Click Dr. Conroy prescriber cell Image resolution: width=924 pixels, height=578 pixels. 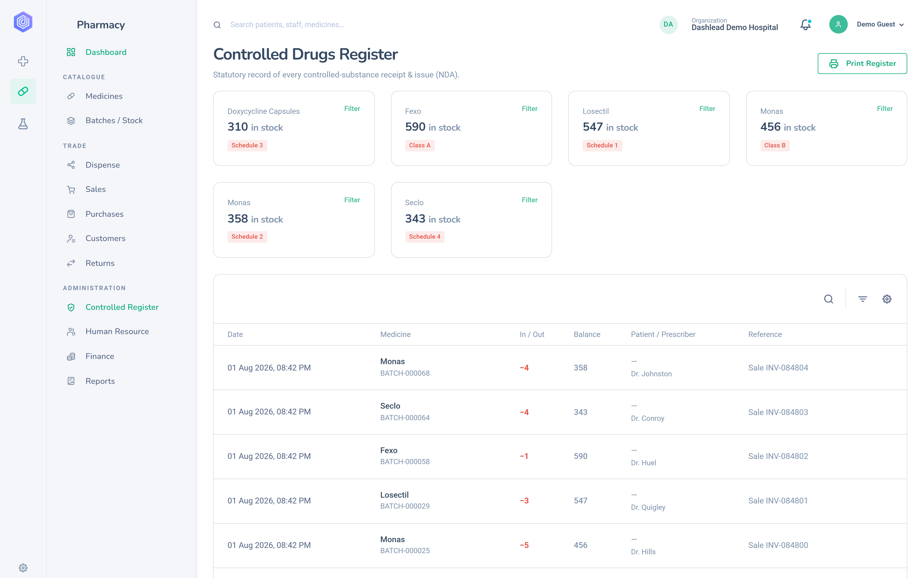coord(648,418)
